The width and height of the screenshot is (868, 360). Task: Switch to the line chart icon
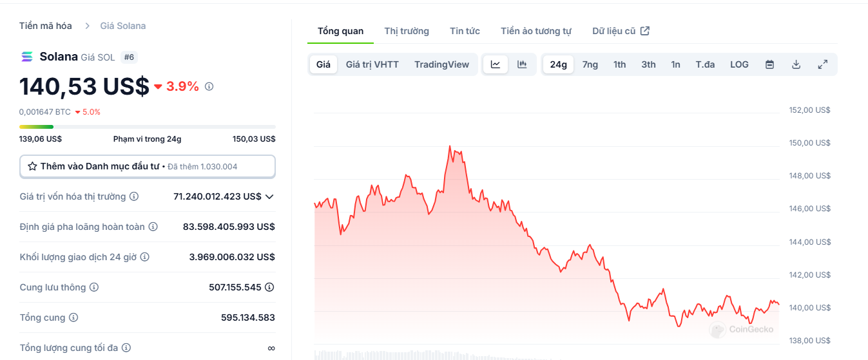[x=496, y=64]
